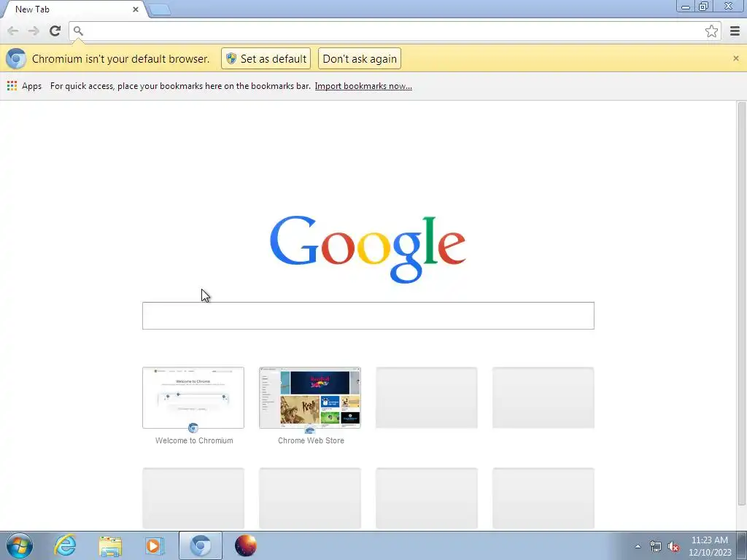Click the Chromium logo in the infobar
This screenshot has height=560, width=747.
coord(16,58)
